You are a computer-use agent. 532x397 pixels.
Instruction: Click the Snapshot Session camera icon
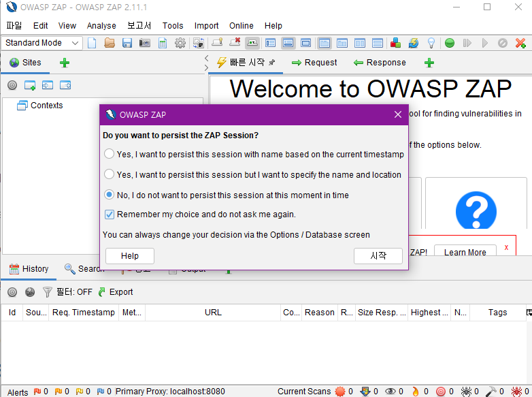(x=144, y=43)
